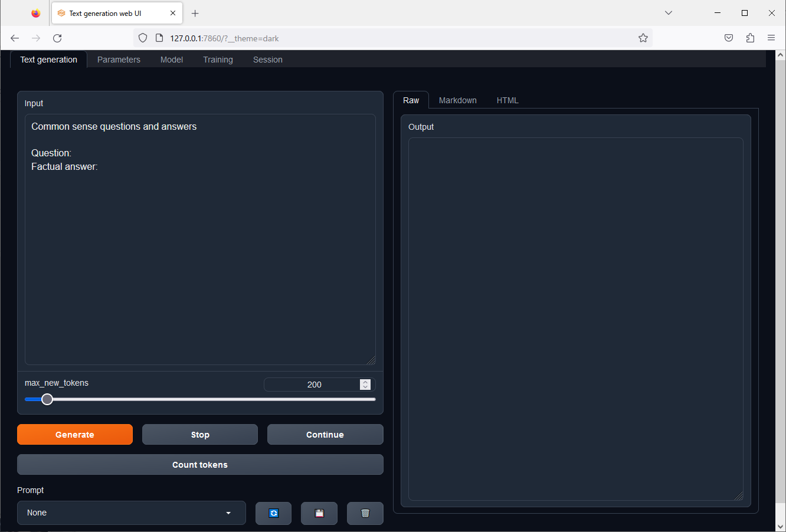The height and width of the screenshot is (532, 786).
Task: Switch to the Parameters tab
Action: click(x=119, y=59)
